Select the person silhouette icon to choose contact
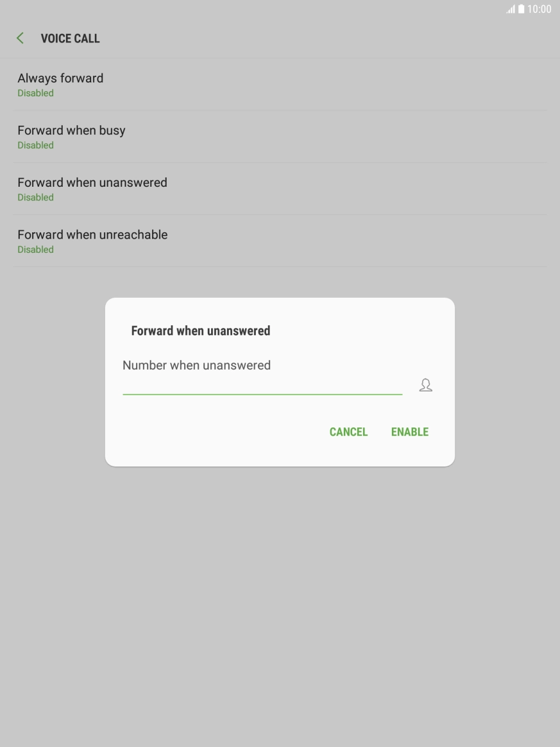The width and height of the screenshot is (560, 747). [x=425, y=384]
